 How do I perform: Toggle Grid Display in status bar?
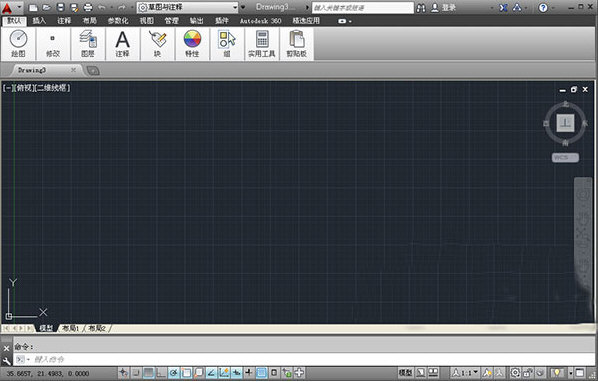tap(148, 373)
